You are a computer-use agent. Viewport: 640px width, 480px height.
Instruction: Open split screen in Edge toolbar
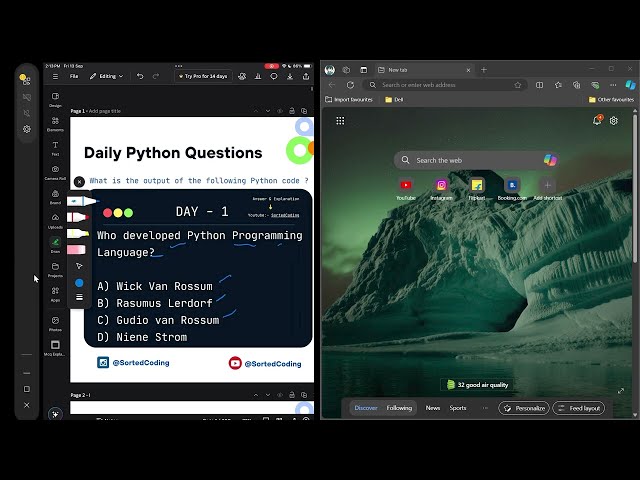coord(539,85)
